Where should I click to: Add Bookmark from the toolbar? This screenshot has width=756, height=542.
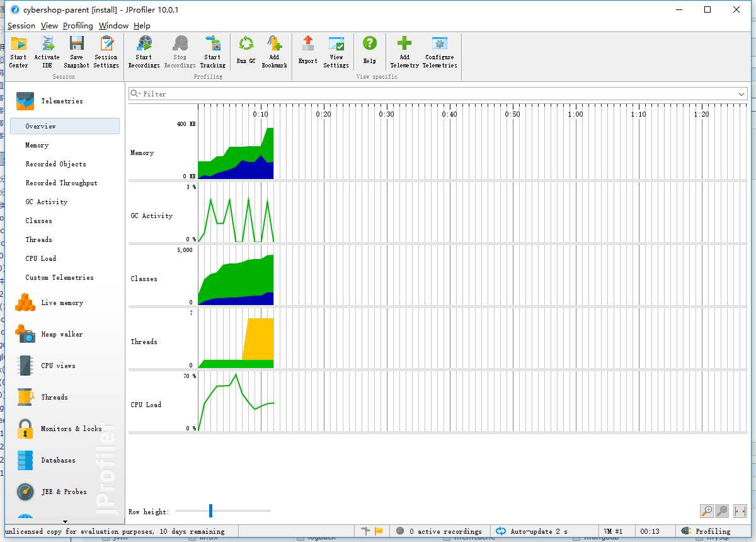point(275,52)
